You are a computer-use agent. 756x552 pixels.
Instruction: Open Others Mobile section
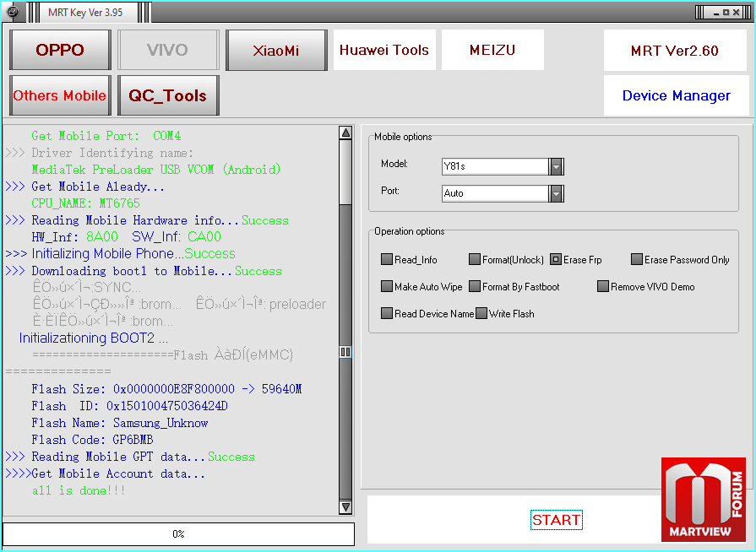60,95
